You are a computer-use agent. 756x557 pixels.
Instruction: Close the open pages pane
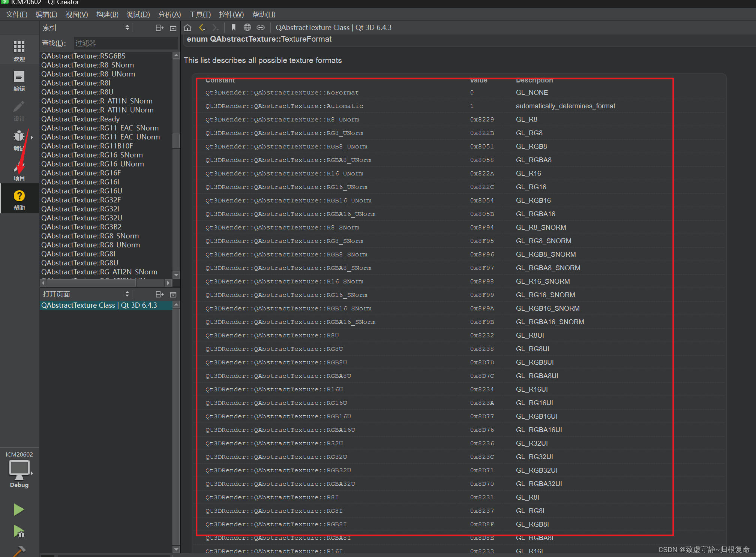click(173, 295)
